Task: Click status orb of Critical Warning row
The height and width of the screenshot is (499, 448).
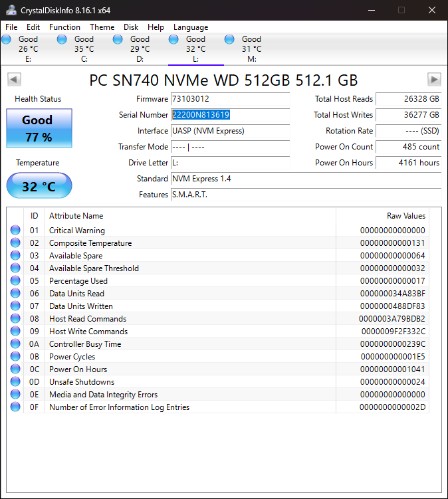Action: 15,230
